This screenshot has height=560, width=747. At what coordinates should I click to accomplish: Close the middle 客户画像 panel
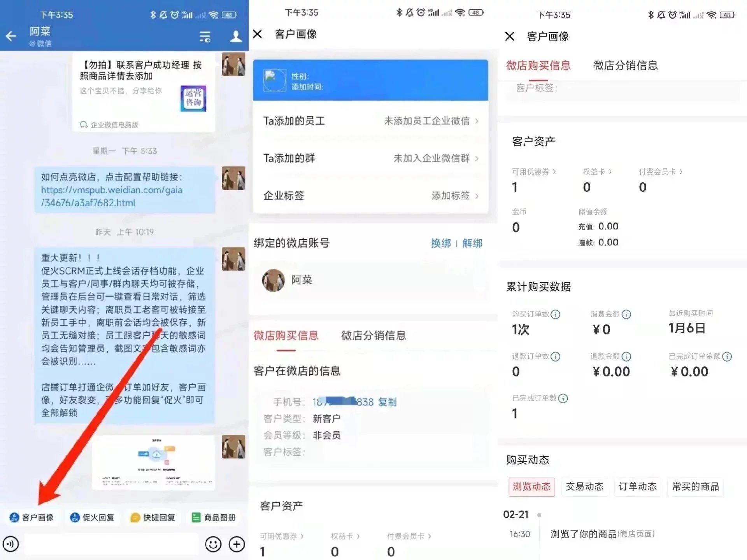click(x=257, y=34)
